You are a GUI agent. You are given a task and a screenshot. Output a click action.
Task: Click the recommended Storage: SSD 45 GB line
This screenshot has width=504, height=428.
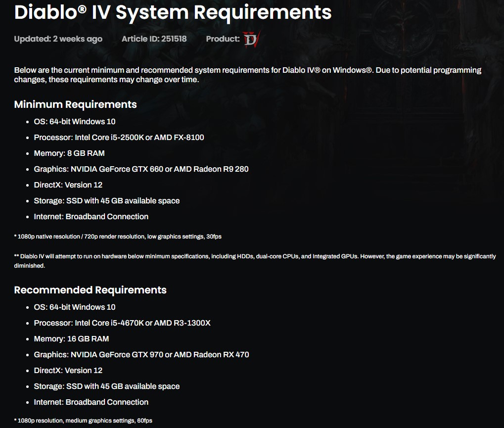107,386
